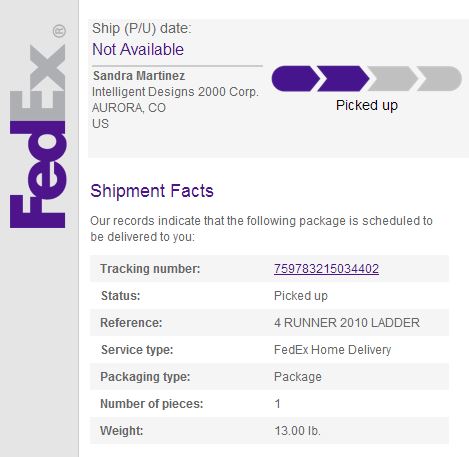
Task: Select the Shipment Facts heading
Action: coord(152,191)
